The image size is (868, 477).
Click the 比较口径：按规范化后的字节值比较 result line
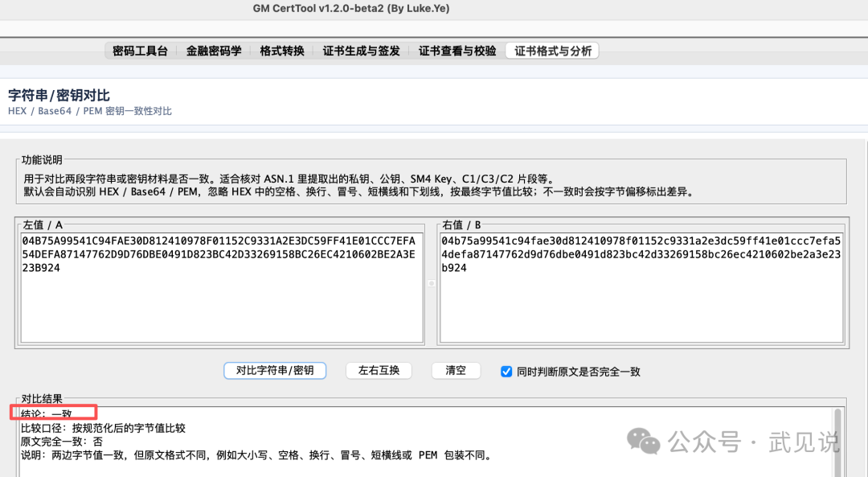[x=103, y=428]
